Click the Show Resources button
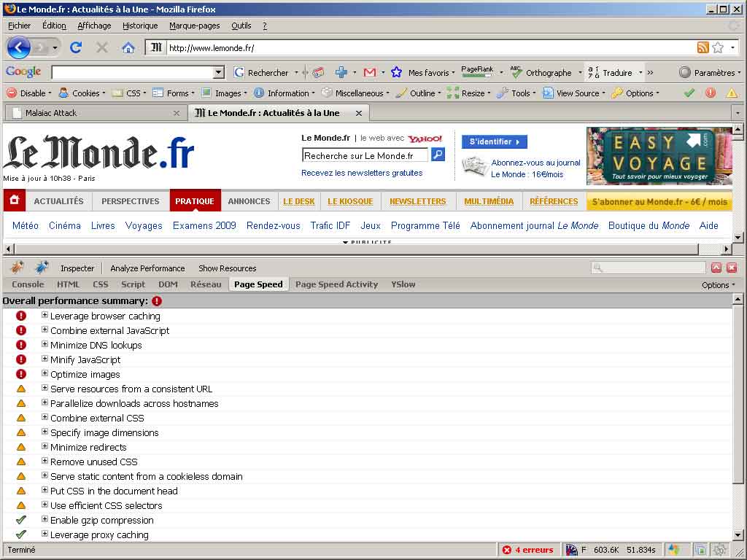The image size is (747, 560). point(228,268)
